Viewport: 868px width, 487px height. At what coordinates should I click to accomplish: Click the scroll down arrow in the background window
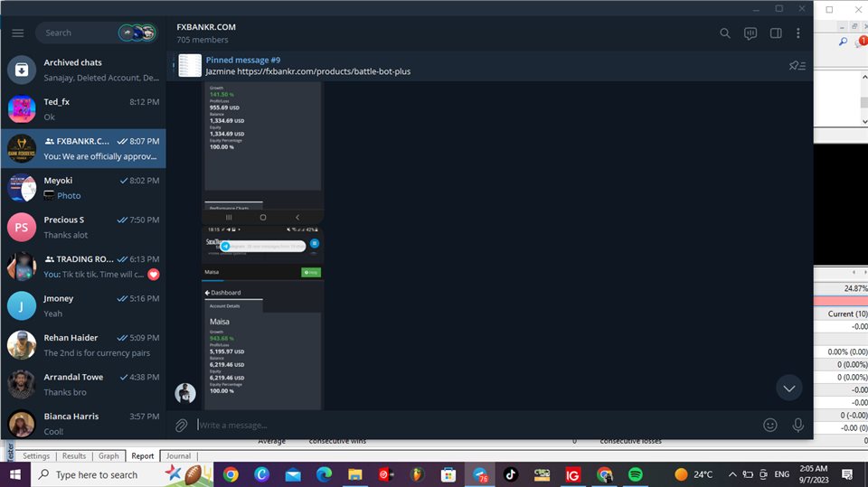point(864,121)
